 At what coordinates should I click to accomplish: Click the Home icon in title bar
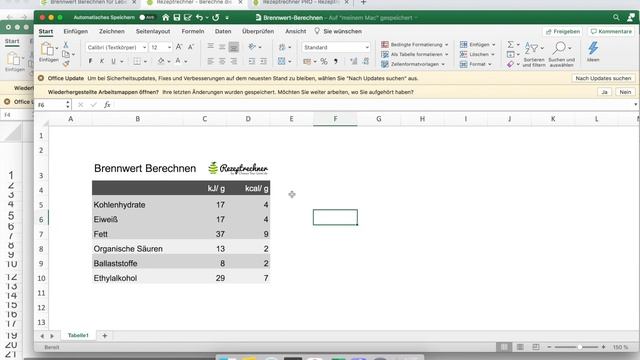[165, 18]
